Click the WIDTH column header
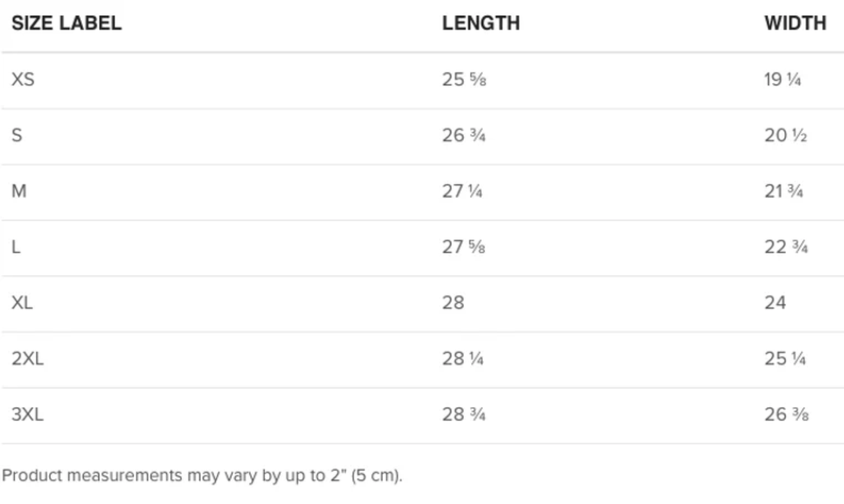Viewport: 844px width, 504px height. tap(795, 23)
